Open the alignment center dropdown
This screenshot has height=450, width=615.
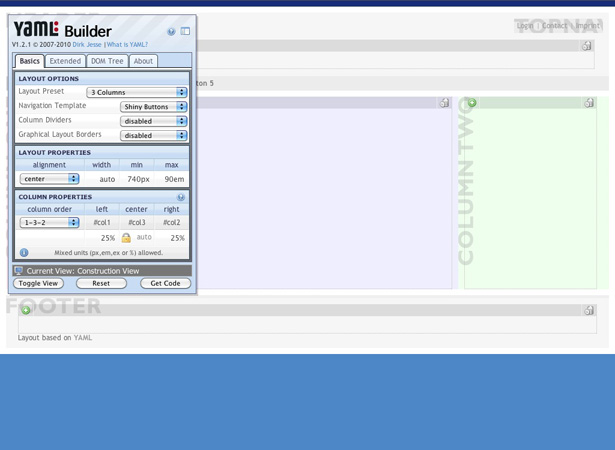pos(49,179)
